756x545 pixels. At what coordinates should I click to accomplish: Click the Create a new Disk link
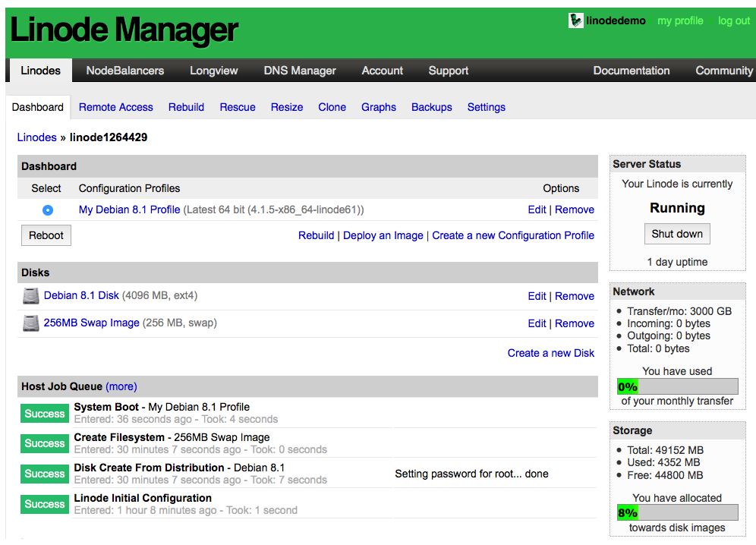pos(550,353)
